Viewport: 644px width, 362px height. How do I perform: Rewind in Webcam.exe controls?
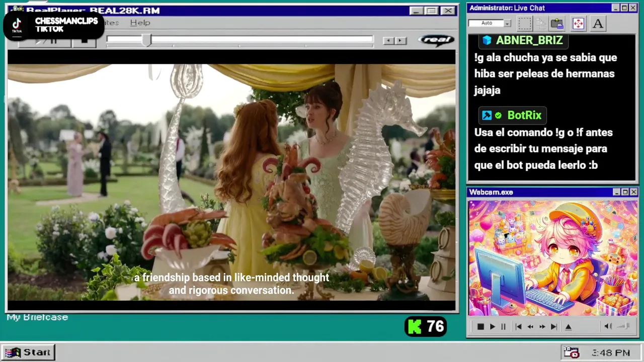coord(530,326)
